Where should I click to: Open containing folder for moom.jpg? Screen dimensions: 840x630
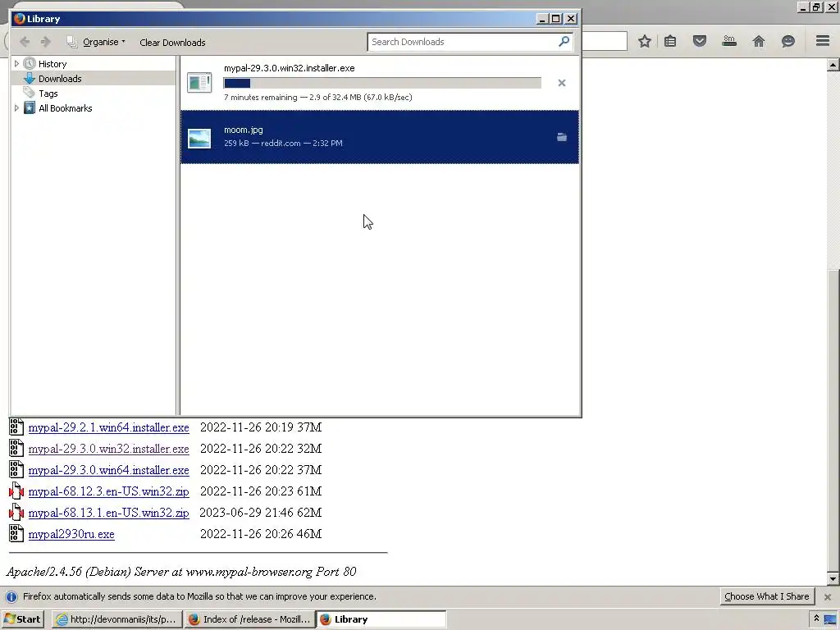[x=561, y=137]
